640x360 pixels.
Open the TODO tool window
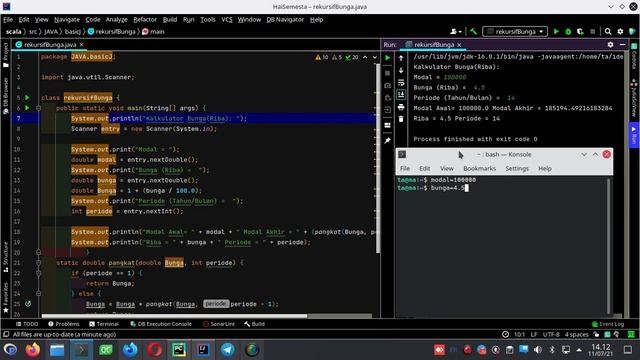[27, 324]
